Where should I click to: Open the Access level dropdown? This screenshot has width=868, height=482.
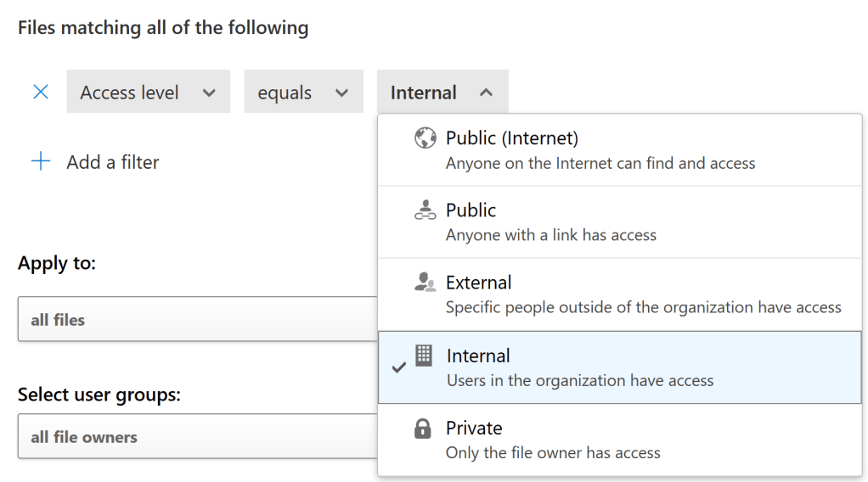[x=148, y=92]
